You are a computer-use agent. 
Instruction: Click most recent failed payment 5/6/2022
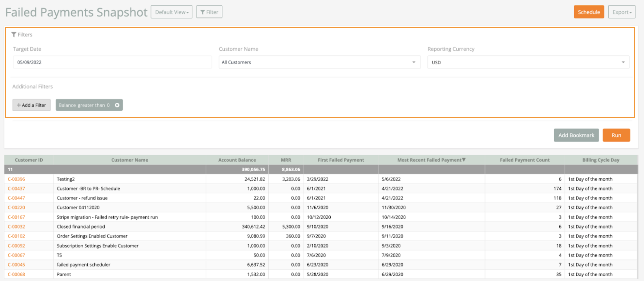pyautogui.click(x=391, y=179)
